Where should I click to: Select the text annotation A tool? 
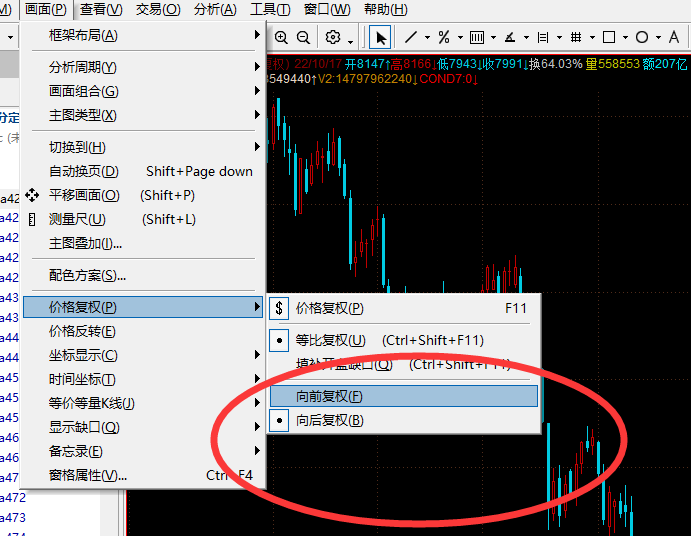click(x=674, y=37)
